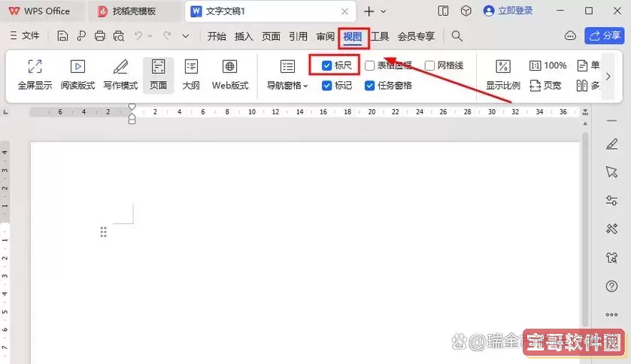
Task: Switch to the 审阅 tab
Action: tap(325, 36)
